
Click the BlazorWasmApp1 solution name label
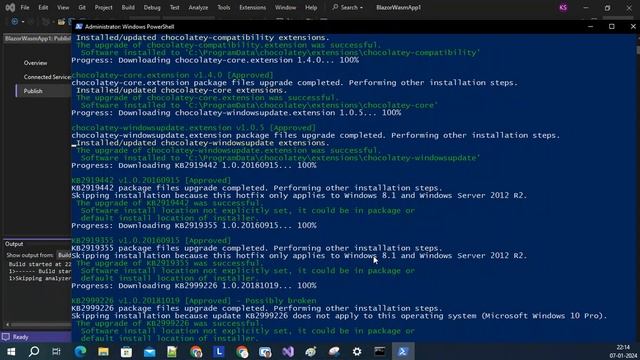(398, 7)
